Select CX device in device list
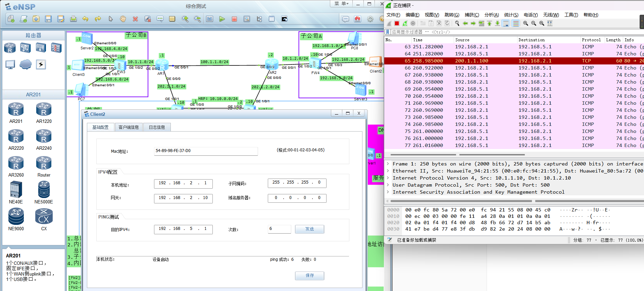Image resolution: width=644 pixels, height=291 pixels. pyautogui.click(x=44, y=220)
